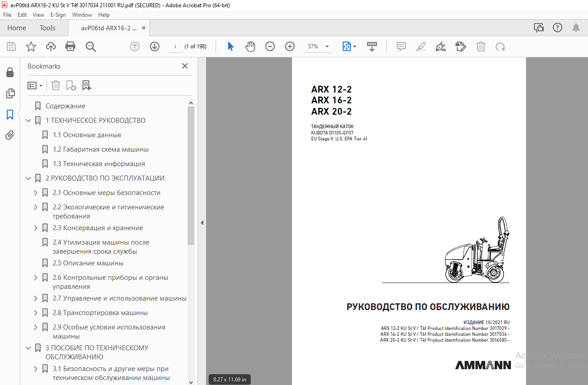Open the share review chat icon
Image resolution: width=588 pixels, height=385 pixels.
coord(539,28)
